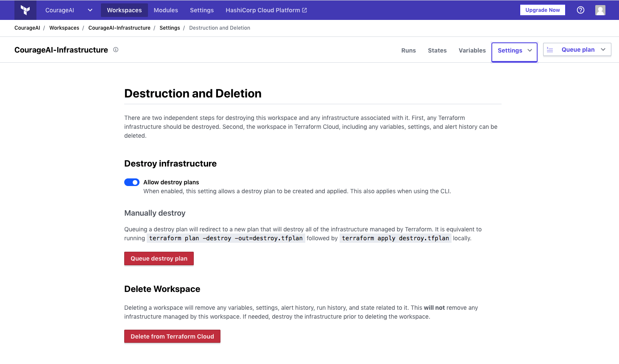Switch to the Variables tab
This screenshot has height=364, width=619.
click(472, 50)
